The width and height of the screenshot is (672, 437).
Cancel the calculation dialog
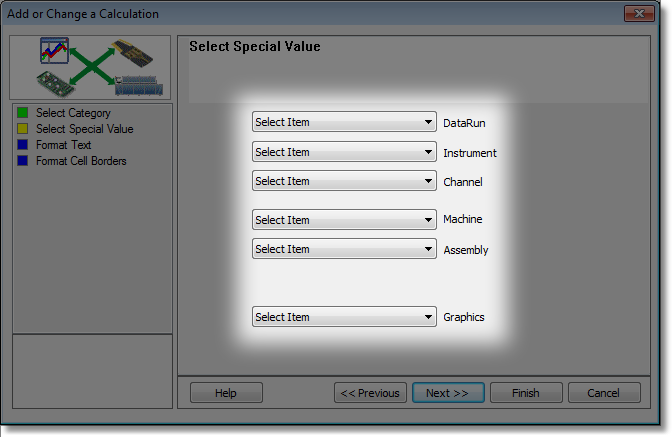[x=604, y=392]
